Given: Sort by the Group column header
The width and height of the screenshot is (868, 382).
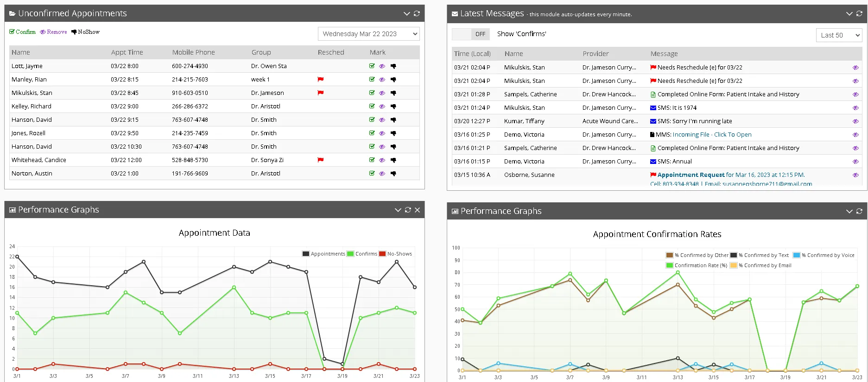Looking at the screenshot, I should [261, 52].
